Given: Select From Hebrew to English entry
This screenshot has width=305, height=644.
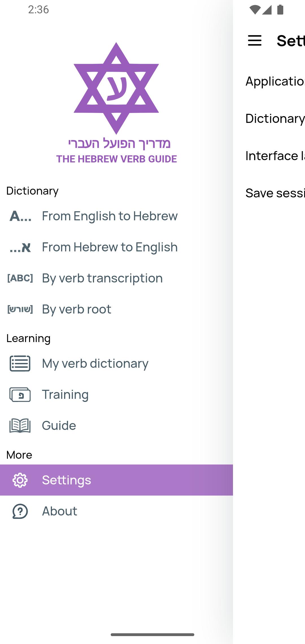Looking at the screenshot, I should 110,247.
